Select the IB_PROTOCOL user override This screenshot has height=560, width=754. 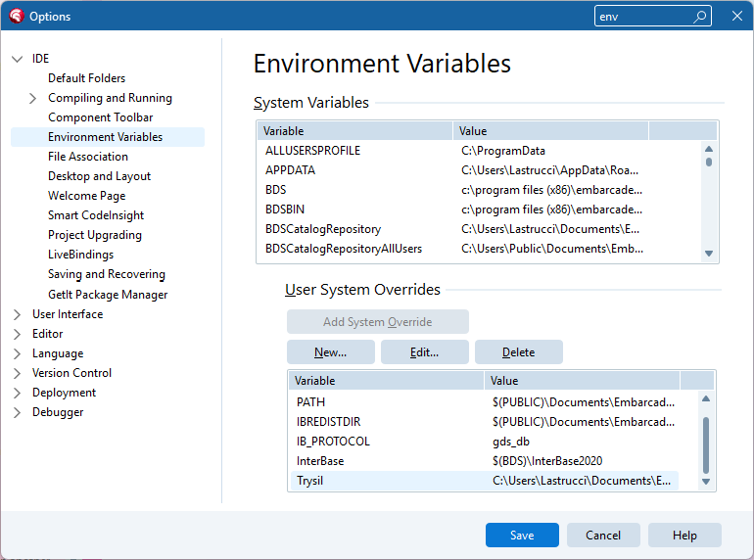point(485,442)
